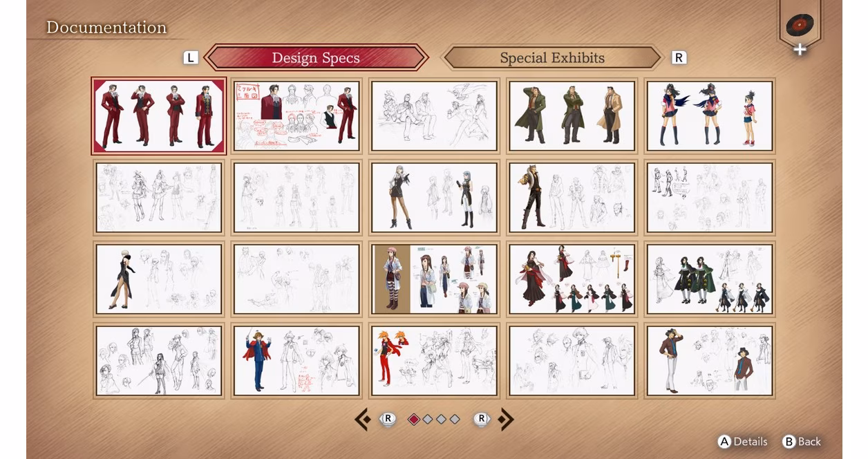Select the first (filled red) page indicator dot
868x459 pixels.
point(414,419)
